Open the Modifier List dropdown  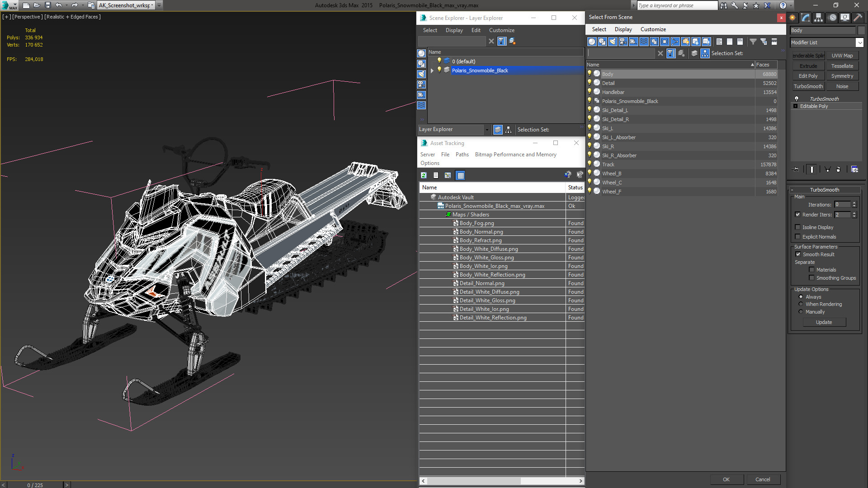(859, 42)
